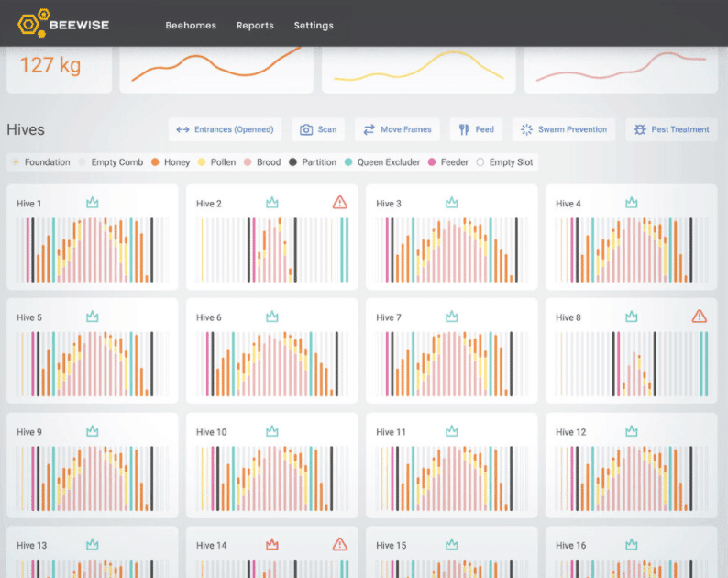Click the Hive 12 queen crown icon
The image size is (728, 578).
pyautogui.click(x=632, y=431)
